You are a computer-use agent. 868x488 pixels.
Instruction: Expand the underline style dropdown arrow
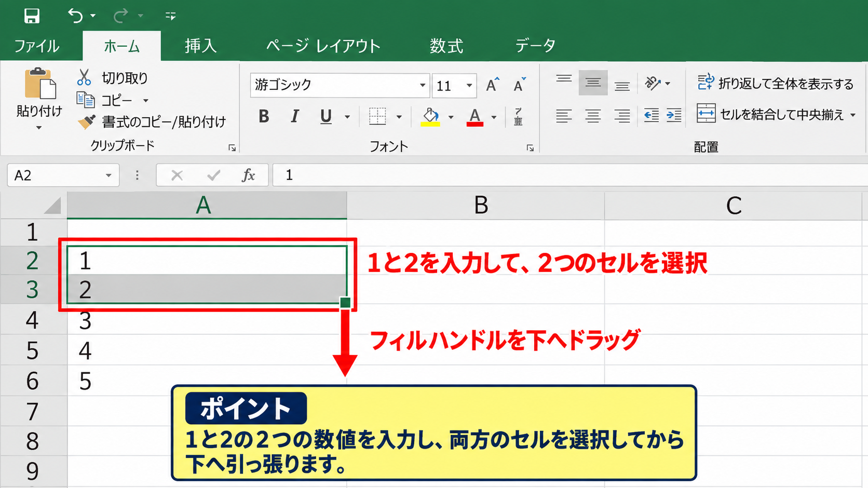click(347, 117)
